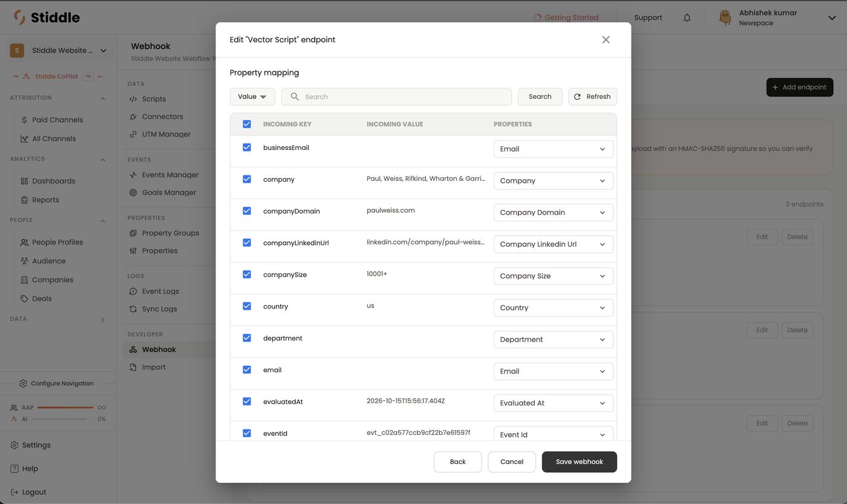Uncheck the country row checkbox
847x504 pixels.
pos(247,306)
